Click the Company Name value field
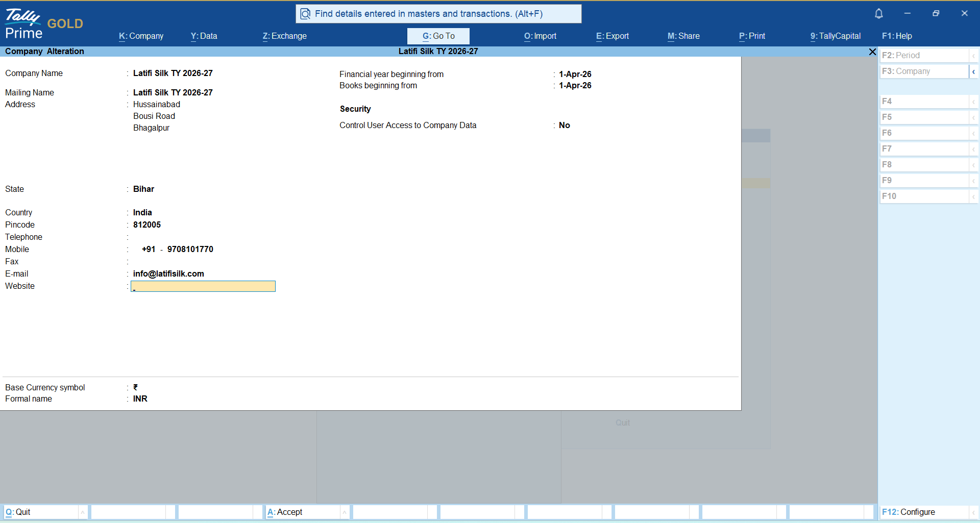Screen dimensions: 980x523 point(173,73)
